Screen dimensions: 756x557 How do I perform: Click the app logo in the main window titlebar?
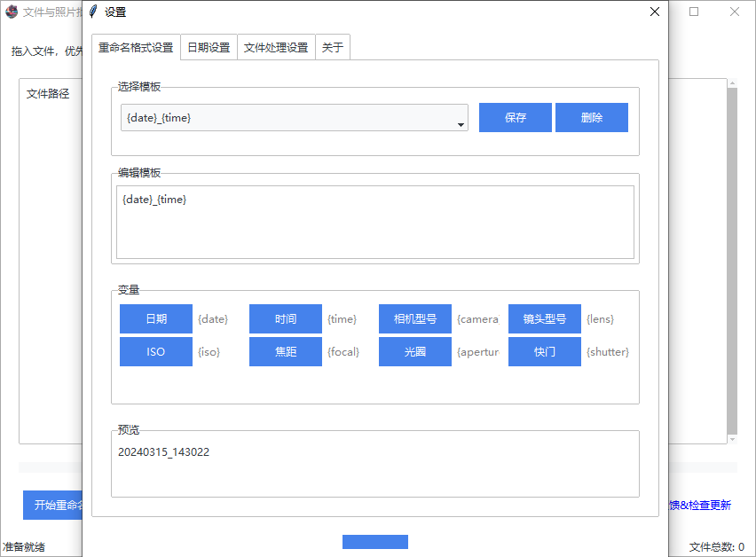pos(9,12)
